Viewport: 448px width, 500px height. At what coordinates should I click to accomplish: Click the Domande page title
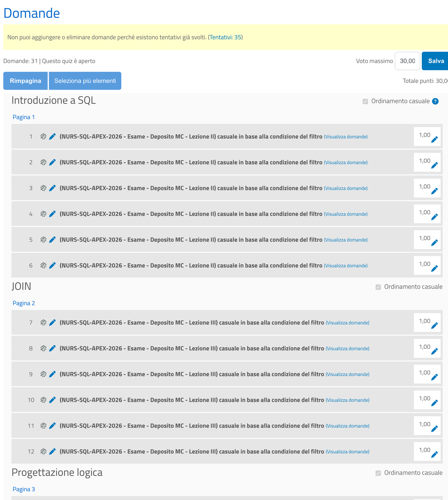[x=32, y=13]
